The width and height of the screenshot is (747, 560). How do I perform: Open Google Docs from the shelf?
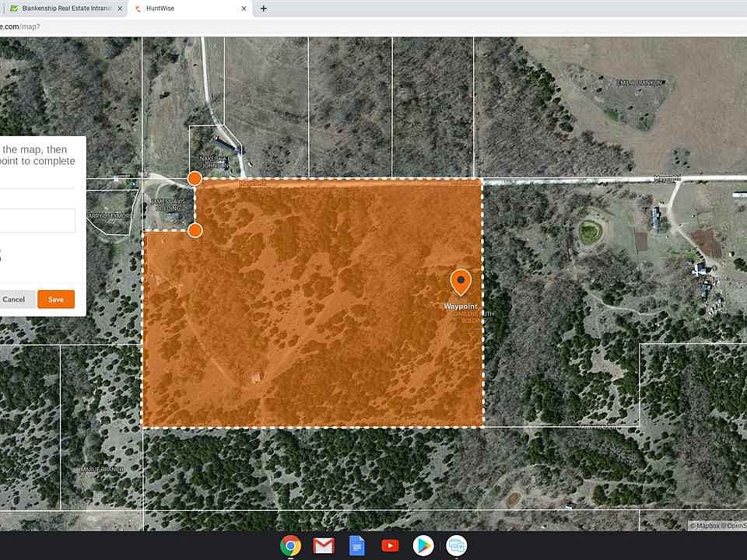[x=357, y=546]
